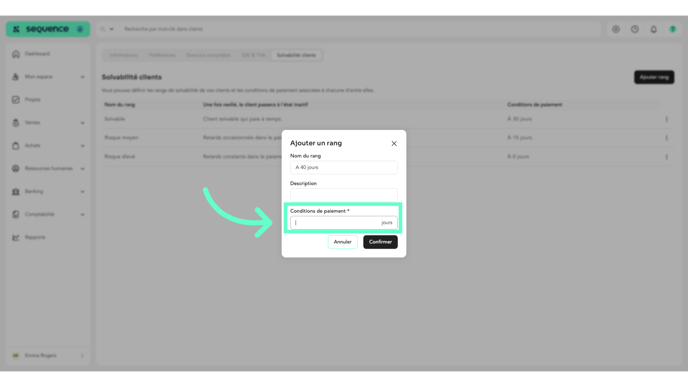Open row menu for Risque élevé rank

[666, 157]
